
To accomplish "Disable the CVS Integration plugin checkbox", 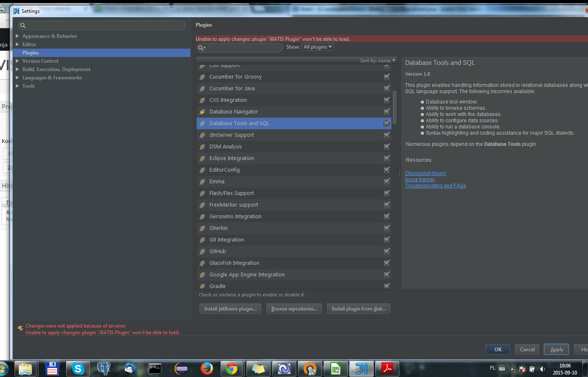I will (387, 100).
